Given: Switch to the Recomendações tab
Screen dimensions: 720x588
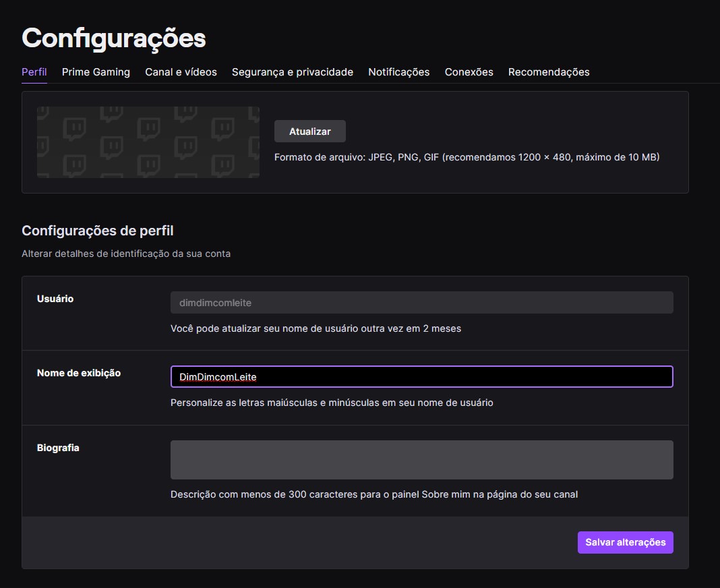Looking at the screenshot, I should [x=549, y=72].
